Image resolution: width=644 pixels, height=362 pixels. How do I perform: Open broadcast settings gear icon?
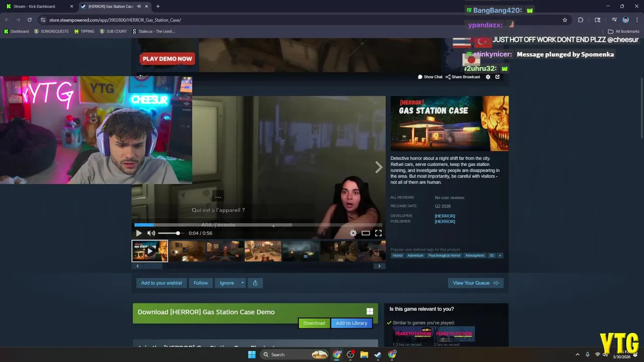point(488,77)
